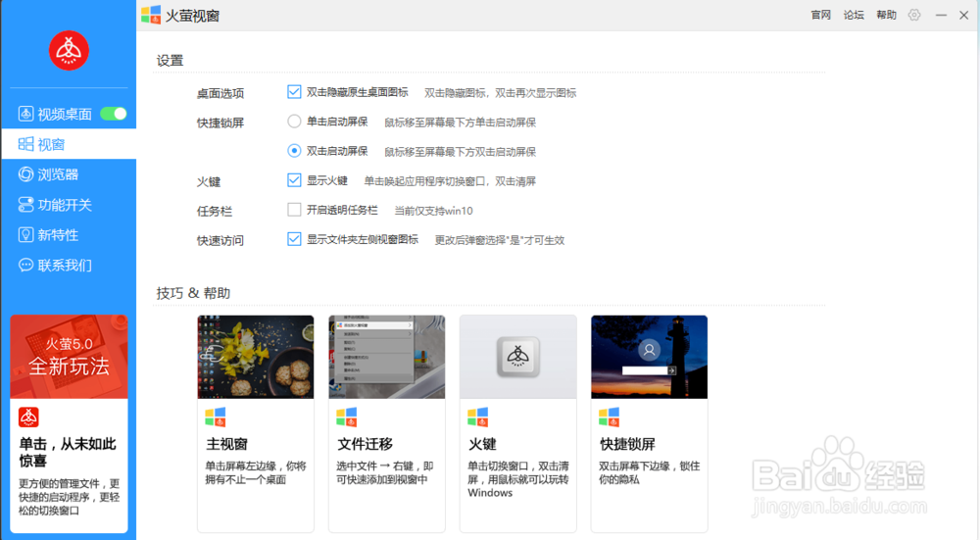
Task: Click the colored logo icon above 火键
Action: pos(478,417)
